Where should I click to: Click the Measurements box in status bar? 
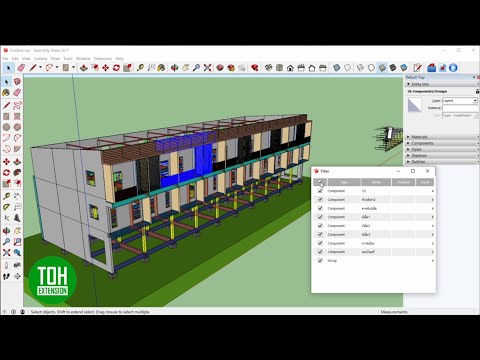click(394, 312)
